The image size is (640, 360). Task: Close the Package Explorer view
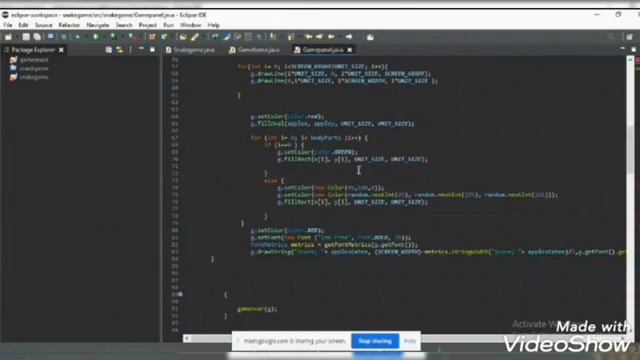click(61, 50)
